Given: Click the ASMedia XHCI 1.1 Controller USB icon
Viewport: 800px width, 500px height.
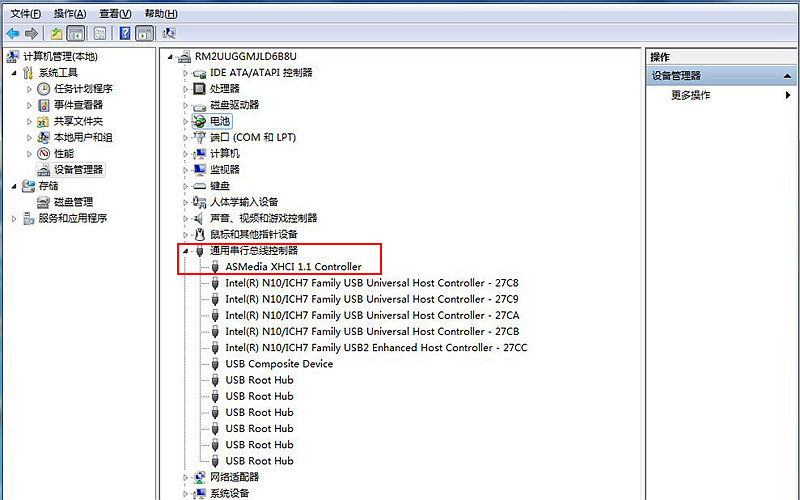Looking at the screenshot, I should (x=215, y=267).
